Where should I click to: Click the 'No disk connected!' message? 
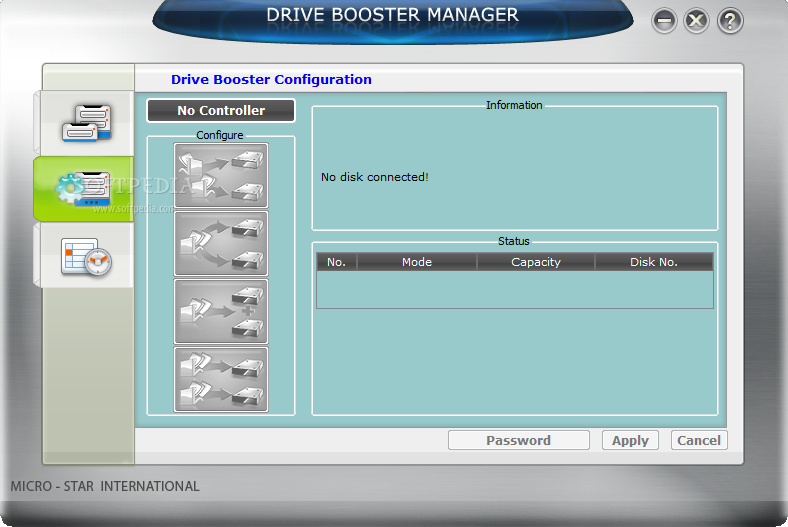(x=374, y=177)
